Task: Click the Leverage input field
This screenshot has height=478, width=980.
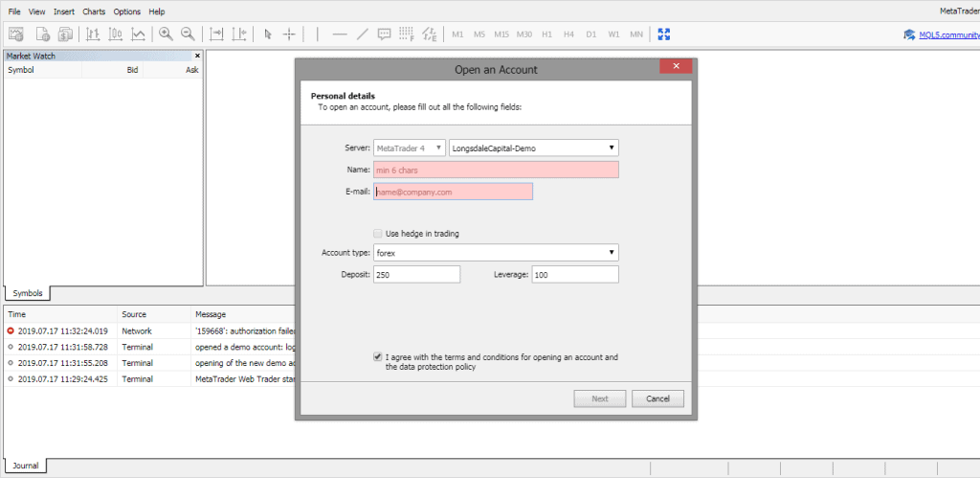Action: (x=575, y=274)
